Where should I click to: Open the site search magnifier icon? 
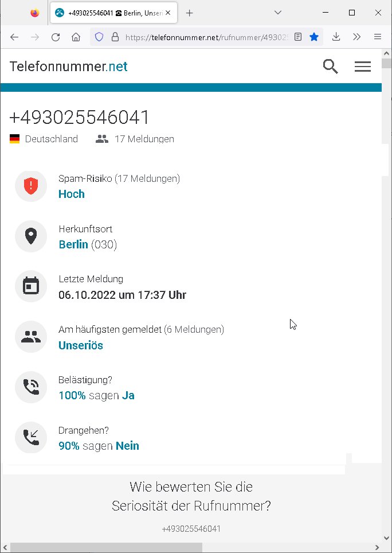click(330, 67)
